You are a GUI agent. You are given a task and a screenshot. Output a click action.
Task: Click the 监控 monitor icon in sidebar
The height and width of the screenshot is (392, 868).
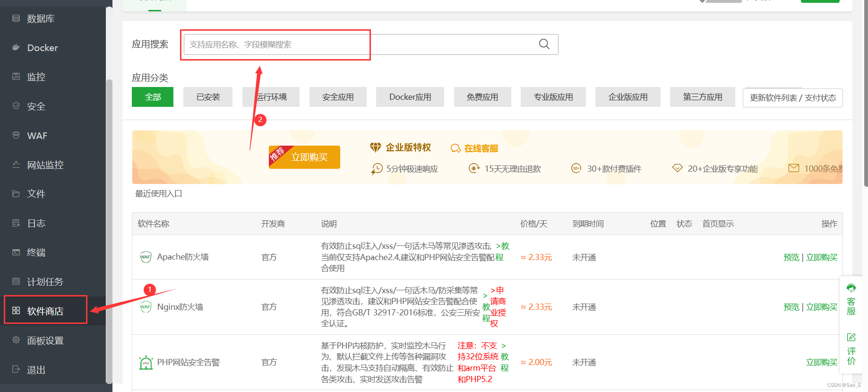16,77
